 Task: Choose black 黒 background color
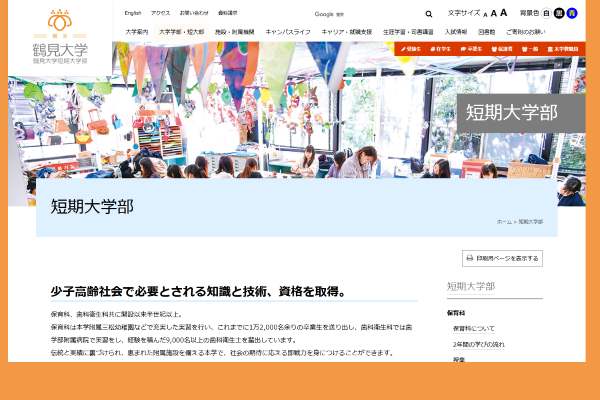click(559, 13)
